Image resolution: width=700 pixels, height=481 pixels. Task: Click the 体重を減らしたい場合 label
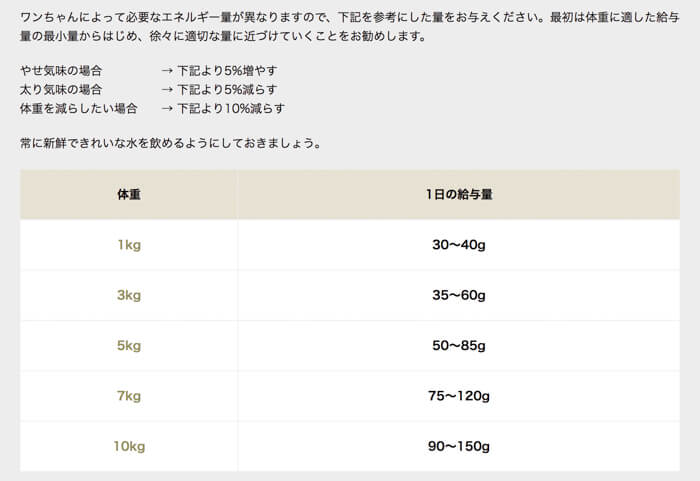[79, 109]
